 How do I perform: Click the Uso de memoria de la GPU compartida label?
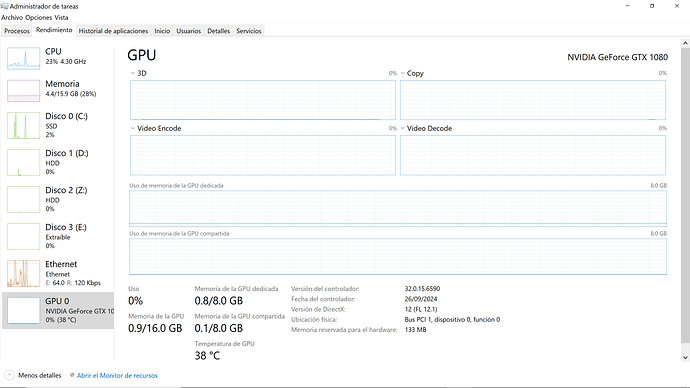pyautogui.click(x=179, y=234)
